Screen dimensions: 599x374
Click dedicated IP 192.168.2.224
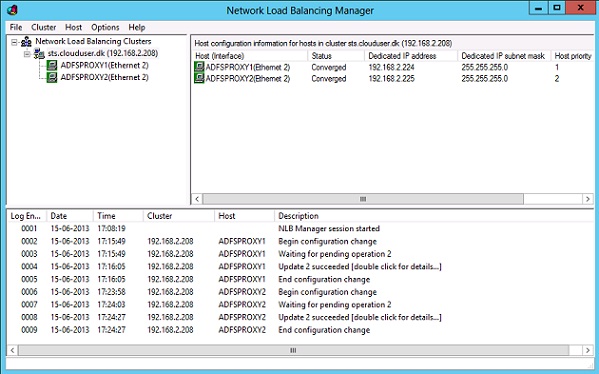[391, 68]
